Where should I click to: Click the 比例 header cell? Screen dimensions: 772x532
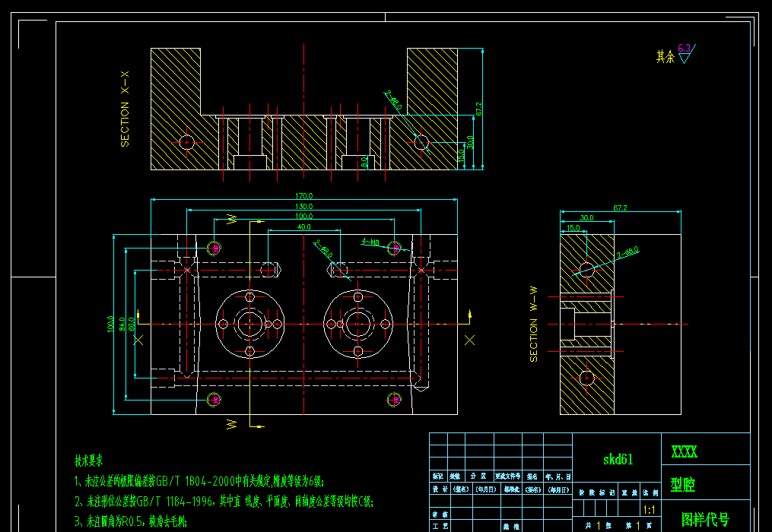[650, 492]
